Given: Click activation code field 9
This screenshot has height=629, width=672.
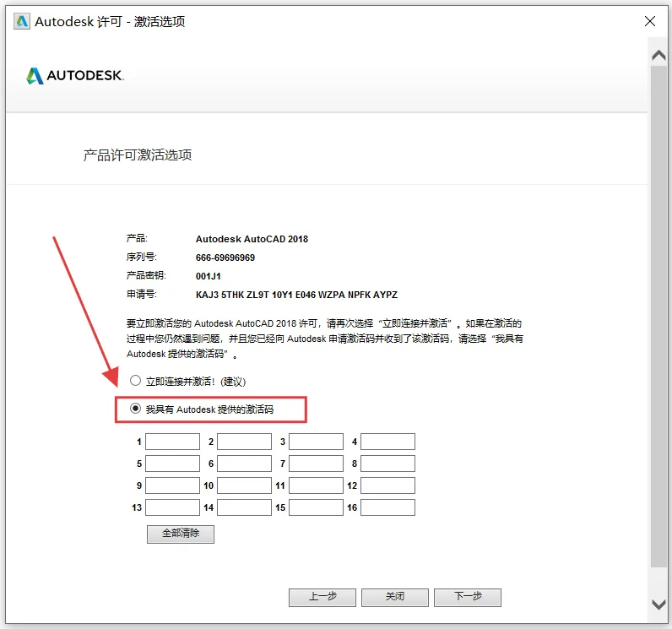Looking at the screenshot, I should (173, 485).
